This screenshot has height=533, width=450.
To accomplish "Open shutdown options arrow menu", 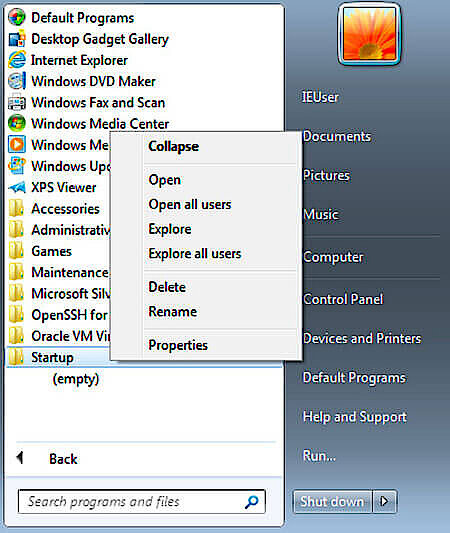I will coord(384,501).
